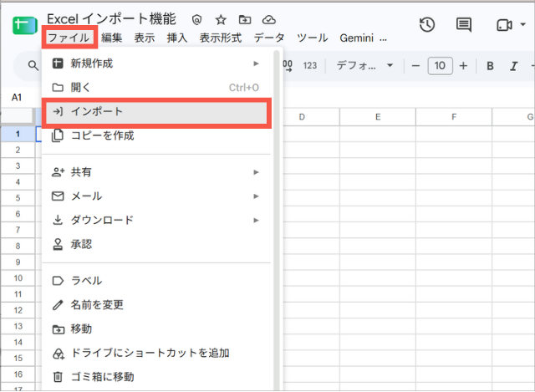Choose 開く from the file menu
This screenshot has height=392, width=535.
(x=156, y=88)
